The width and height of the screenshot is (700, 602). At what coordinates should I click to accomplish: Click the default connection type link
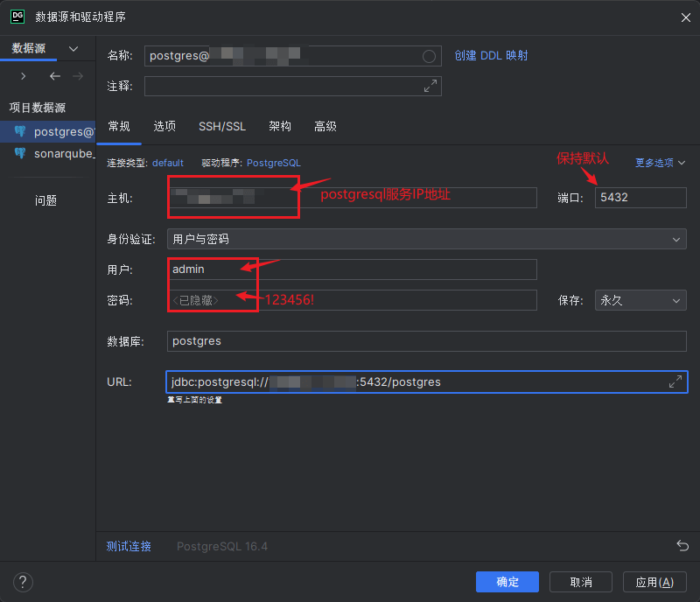click(x=168, y=163)
